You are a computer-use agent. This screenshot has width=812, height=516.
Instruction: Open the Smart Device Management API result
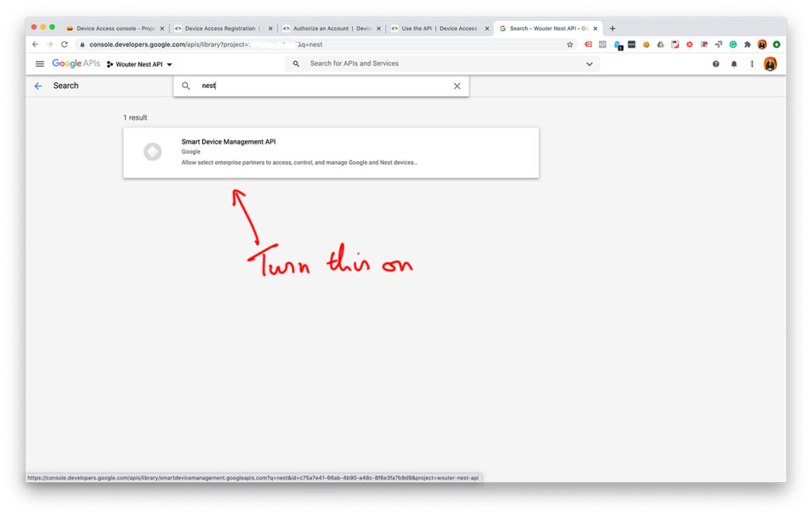331,153
